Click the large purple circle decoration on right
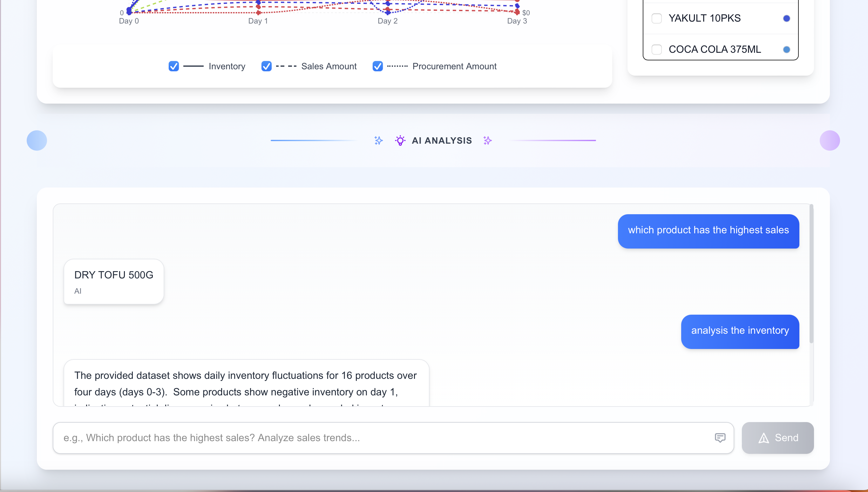 pos(830,140)
